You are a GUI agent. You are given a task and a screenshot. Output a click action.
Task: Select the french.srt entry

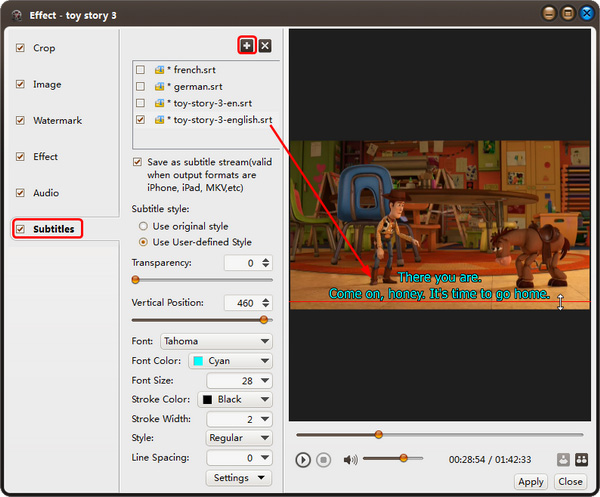click(207, 70)
